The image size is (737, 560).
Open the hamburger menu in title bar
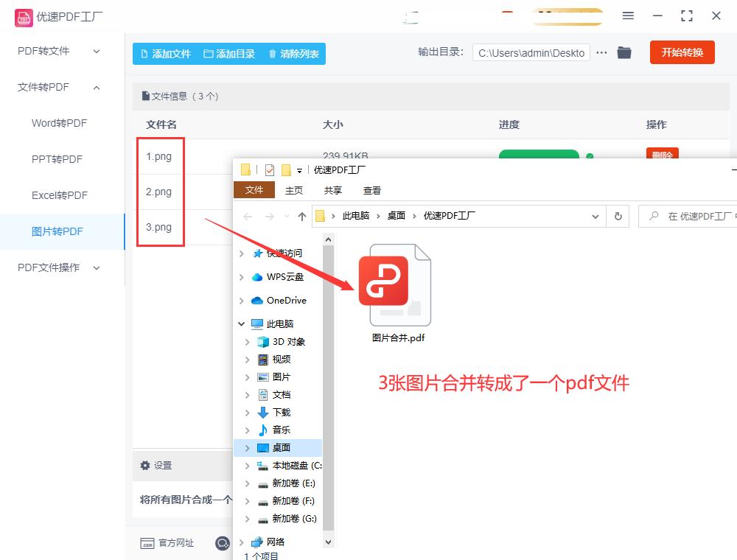628,15
